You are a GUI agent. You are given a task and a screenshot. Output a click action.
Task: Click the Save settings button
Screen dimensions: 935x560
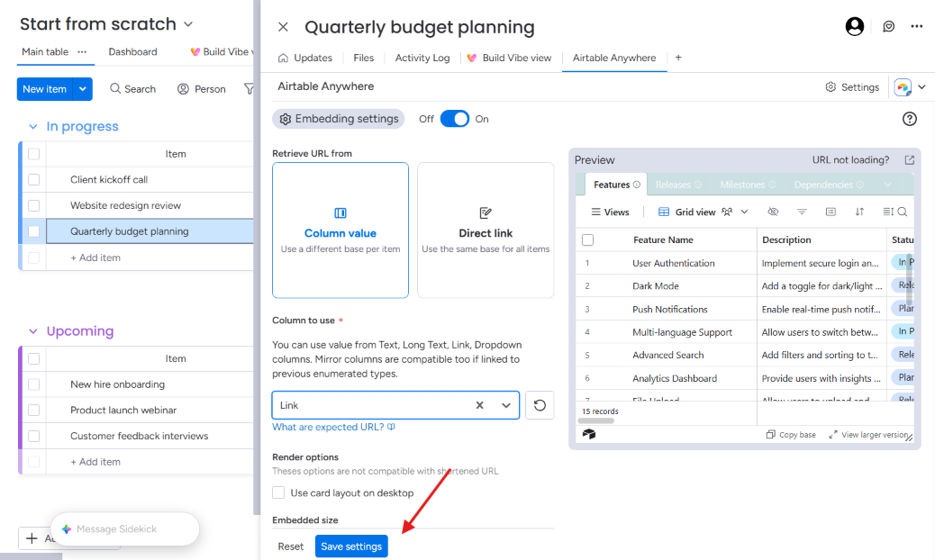352,546
